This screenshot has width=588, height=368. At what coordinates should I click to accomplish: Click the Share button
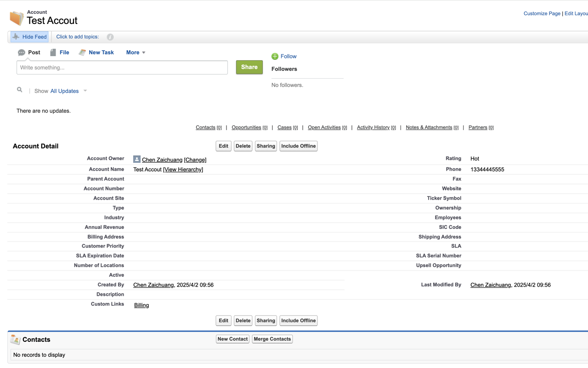(x=249, y=67)
